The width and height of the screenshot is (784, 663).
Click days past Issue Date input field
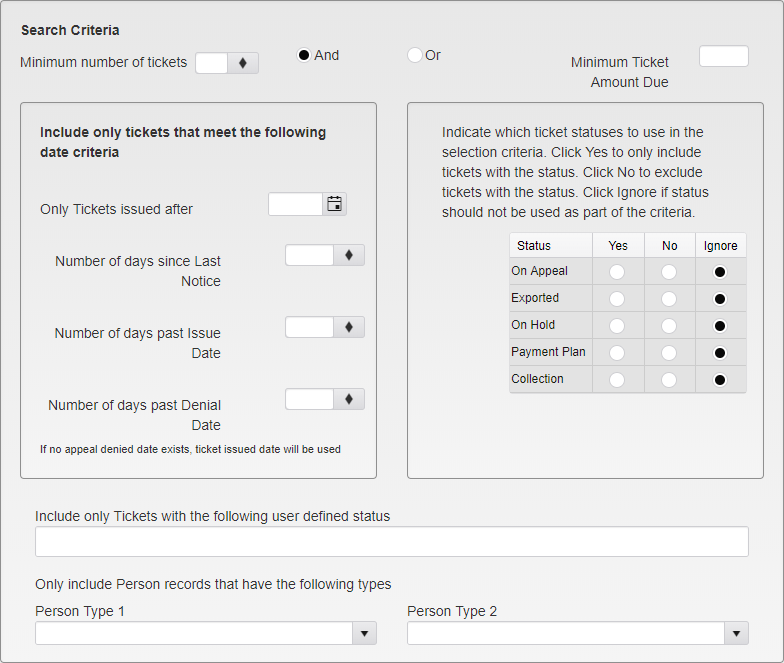click(x=310, y=327)
